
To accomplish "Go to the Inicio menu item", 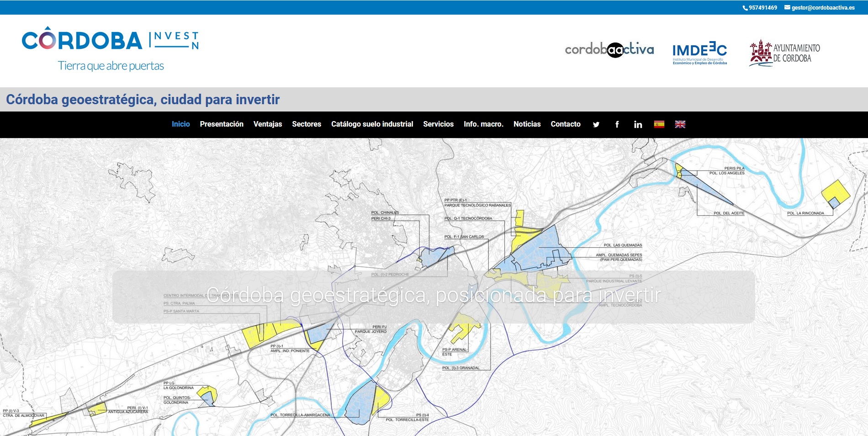I will (x=180, y=124).
